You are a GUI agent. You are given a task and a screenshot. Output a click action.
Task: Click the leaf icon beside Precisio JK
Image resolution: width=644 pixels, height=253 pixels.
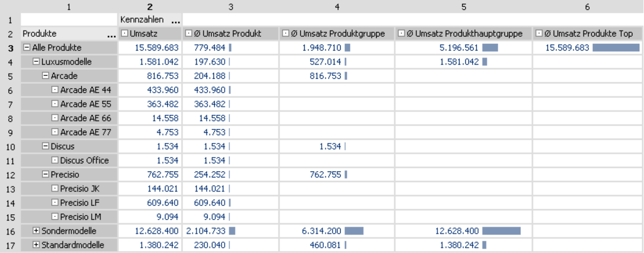click(55, 188)
